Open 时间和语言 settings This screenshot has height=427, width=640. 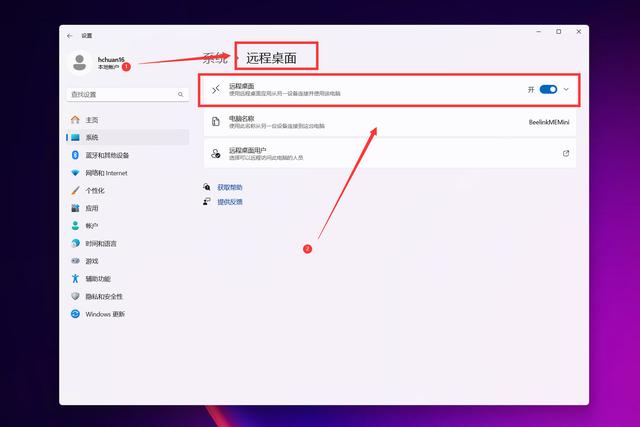(127, 243)
